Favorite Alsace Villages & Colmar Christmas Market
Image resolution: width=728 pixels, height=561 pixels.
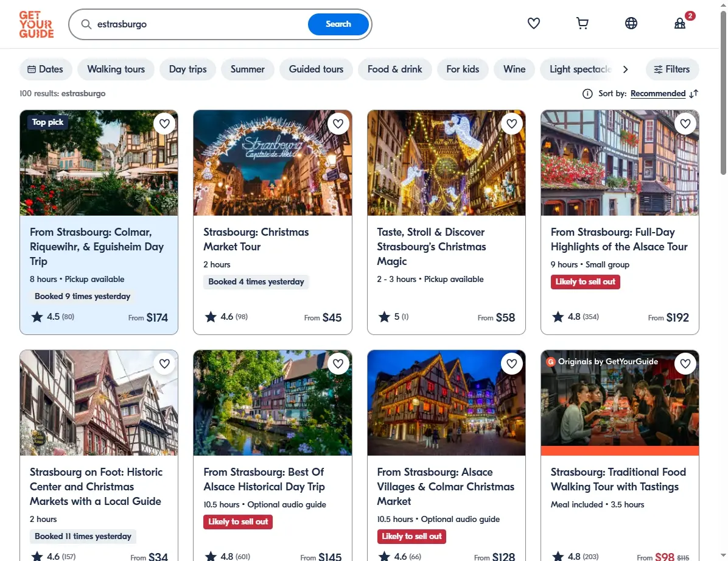tap(512, 364)
